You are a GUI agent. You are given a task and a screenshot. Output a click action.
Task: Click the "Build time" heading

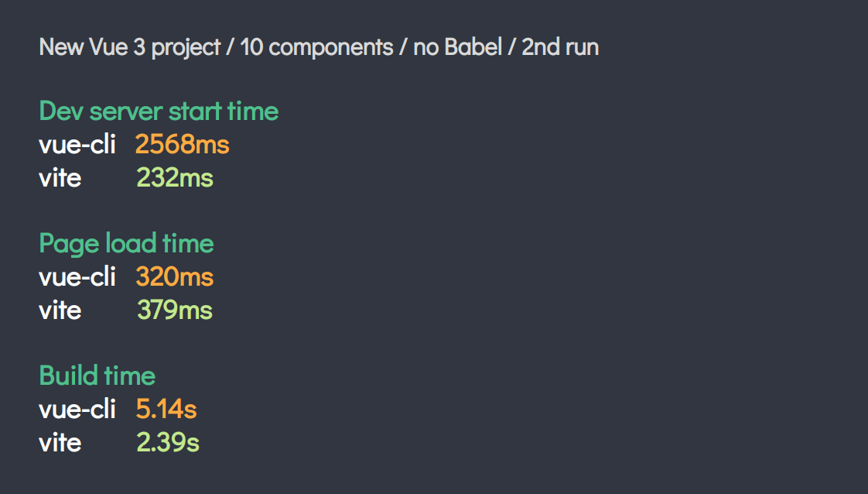[x=97, y=376]
